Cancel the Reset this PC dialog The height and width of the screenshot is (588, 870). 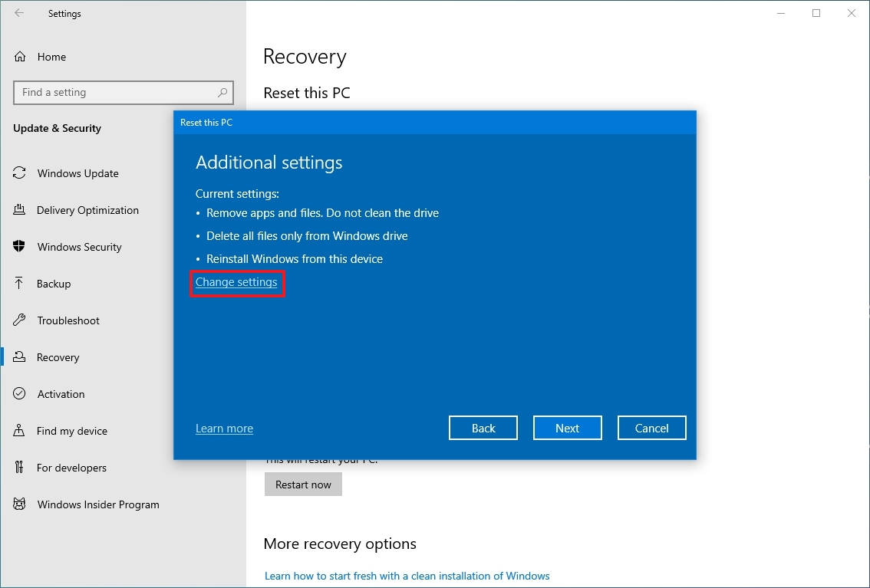(652, 428)
